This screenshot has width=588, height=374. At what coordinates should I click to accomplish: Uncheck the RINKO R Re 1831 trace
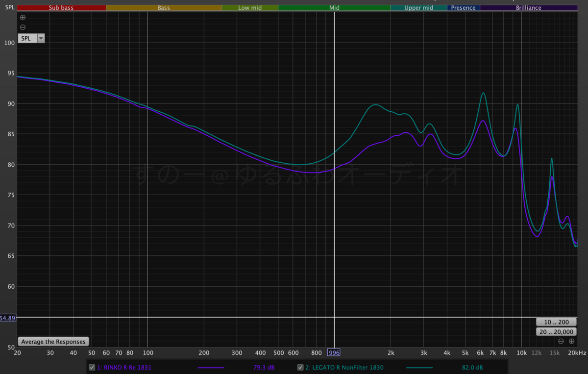(92, 367)
